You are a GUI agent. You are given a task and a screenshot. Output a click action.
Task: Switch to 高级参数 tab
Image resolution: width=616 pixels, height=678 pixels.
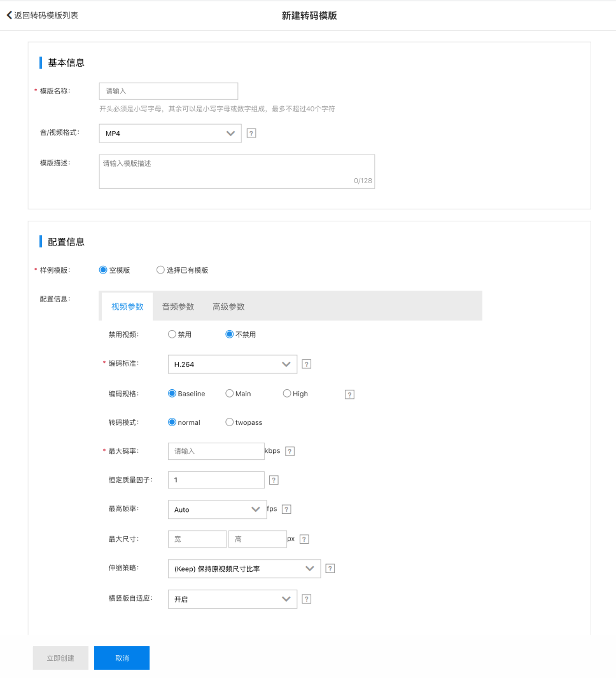(228, 307)
